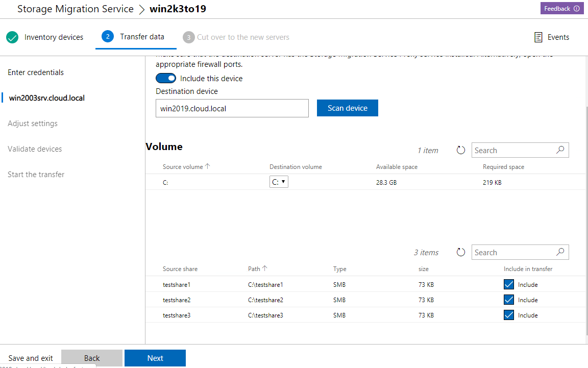Viewport: 588px width, 368px height.
Task: Click the green Inventory devices checkmark icon
Action: tap(12, 37)
